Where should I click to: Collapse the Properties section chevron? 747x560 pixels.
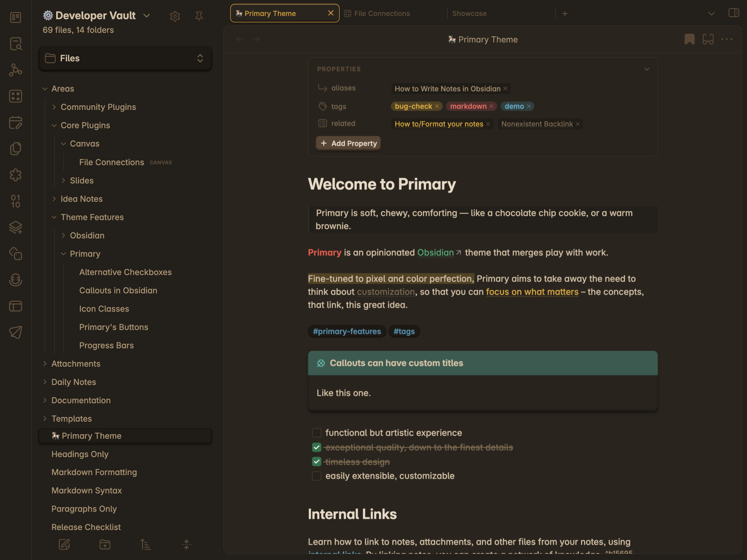tap(647, 69)
